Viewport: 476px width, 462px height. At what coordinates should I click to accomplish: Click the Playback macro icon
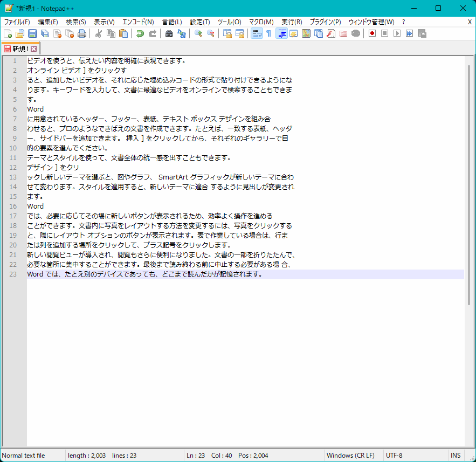[x=397, y=33]
